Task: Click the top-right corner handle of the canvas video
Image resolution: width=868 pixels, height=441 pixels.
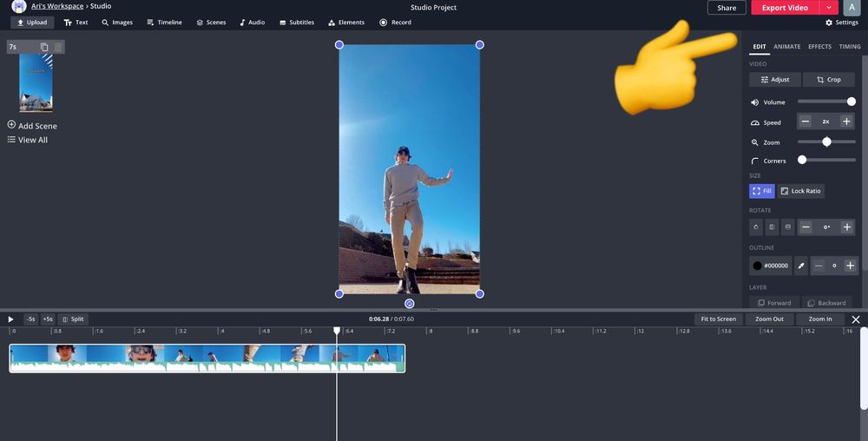Action: tap(479, 45)
